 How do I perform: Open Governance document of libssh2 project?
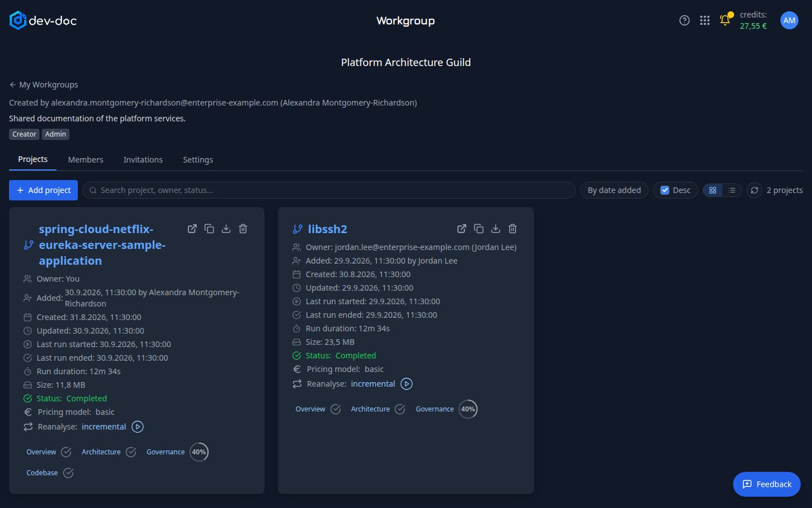(435, 409)
